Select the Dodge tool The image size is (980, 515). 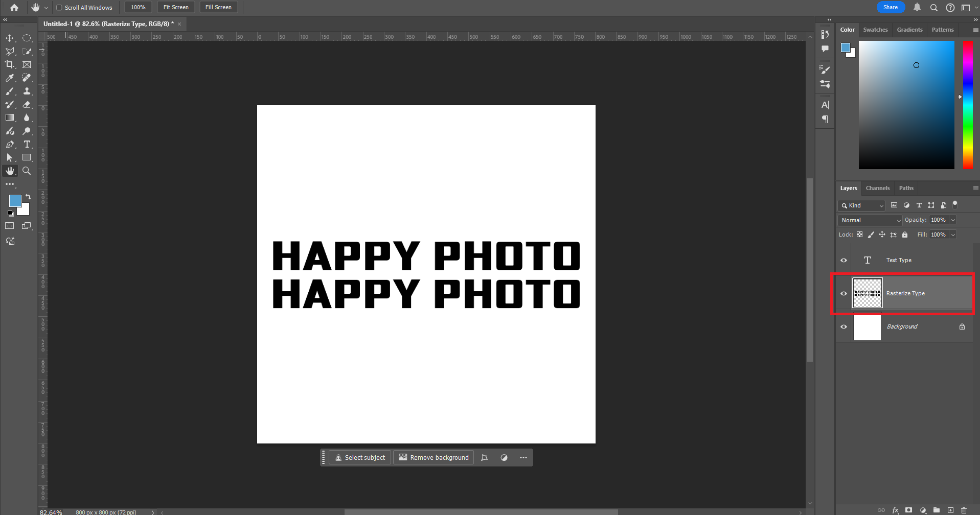[27, 131]
